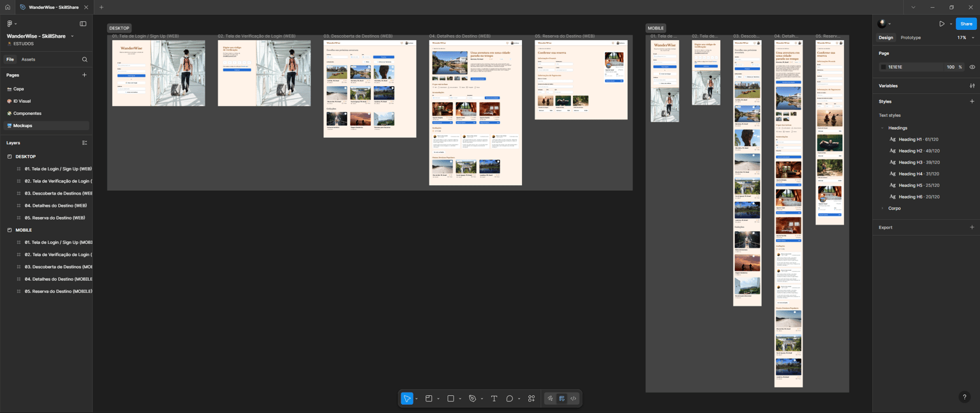Viewport: 980px width, 413px height.
Task: Click the Present play icon
Action: [x=942, y=24]
